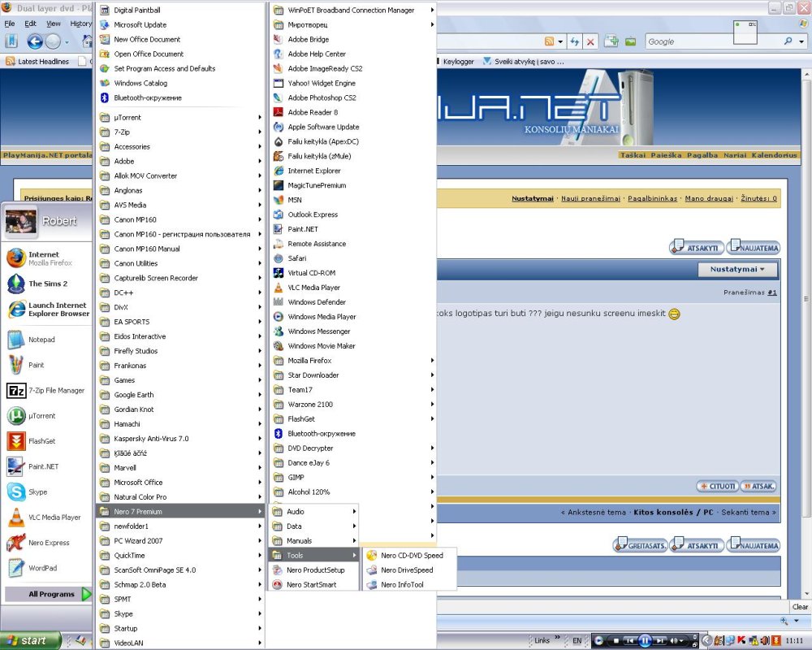Expand the Accessories folder
Image resolution: width=812 pixels, height=650 pixels.
(180, 147)
